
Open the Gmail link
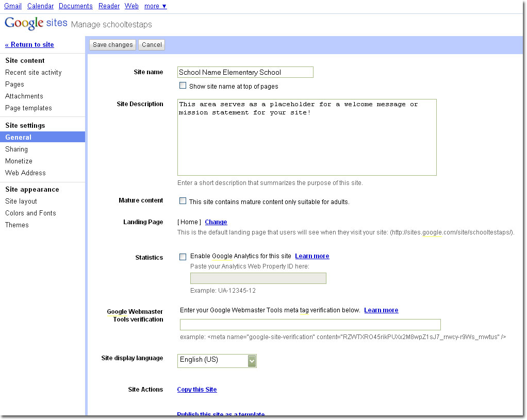click(13, 6)
